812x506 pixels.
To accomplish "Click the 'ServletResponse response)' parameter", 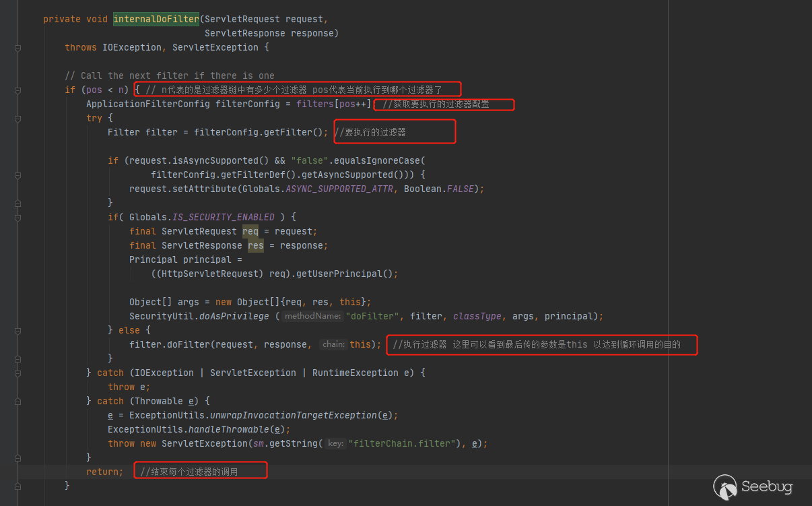I will (x=272, y=33).
